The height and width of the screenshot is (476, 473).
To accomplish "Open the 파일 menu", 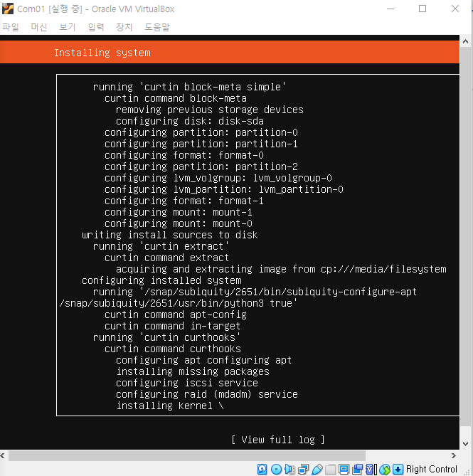I will (x=11, y=27).
